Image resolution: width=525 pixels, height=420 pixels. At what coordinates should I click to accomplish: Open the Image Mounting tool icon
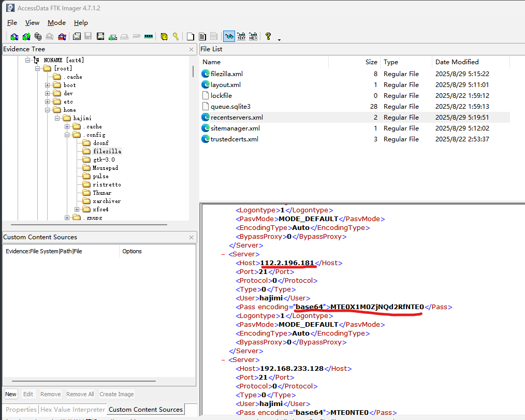(38, 36)
